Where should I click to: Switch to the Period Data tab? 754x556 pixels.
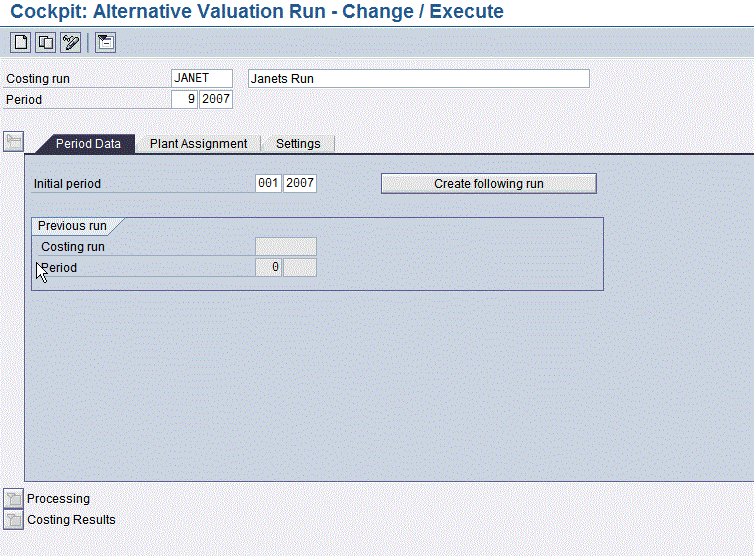point(88,144)
